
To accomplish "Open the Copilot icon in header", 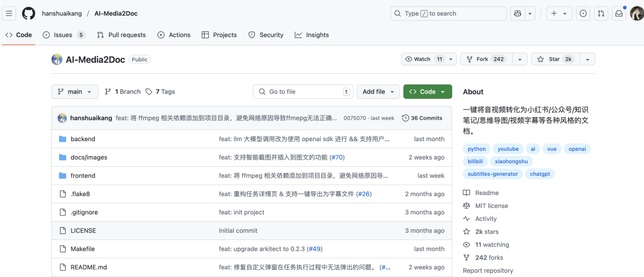I will pos(518,13).
